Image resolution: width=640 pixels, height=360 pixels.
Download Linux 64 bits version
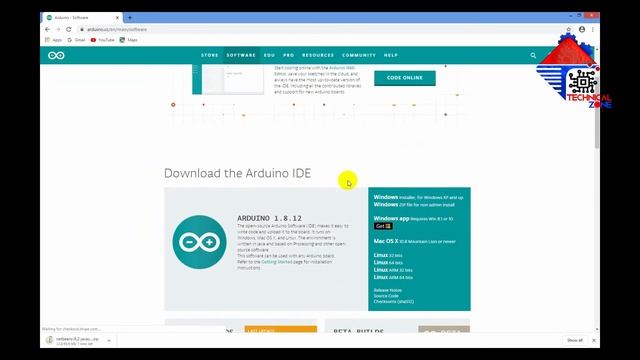[388, 262]
